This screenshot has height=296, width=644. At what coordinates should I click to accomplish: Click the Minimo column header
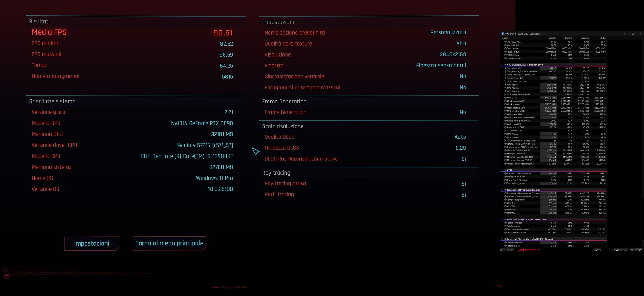565,38
